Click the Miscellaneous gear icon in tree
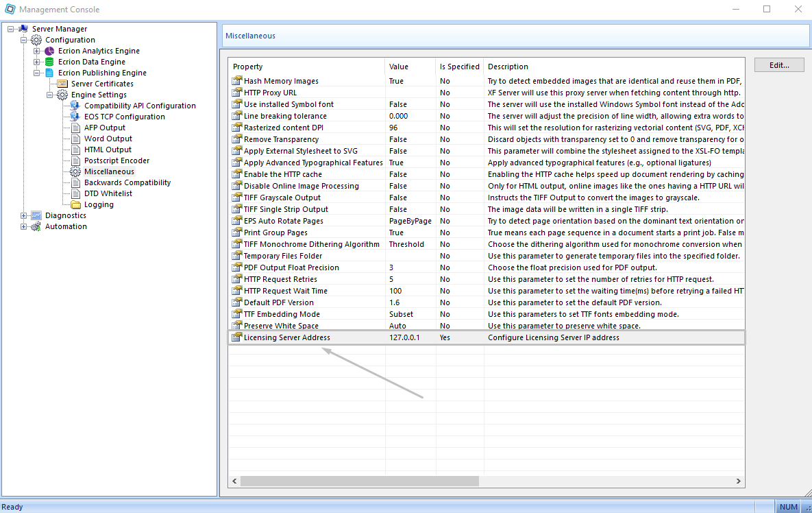812x513 pixels. (x=75, y=171)
